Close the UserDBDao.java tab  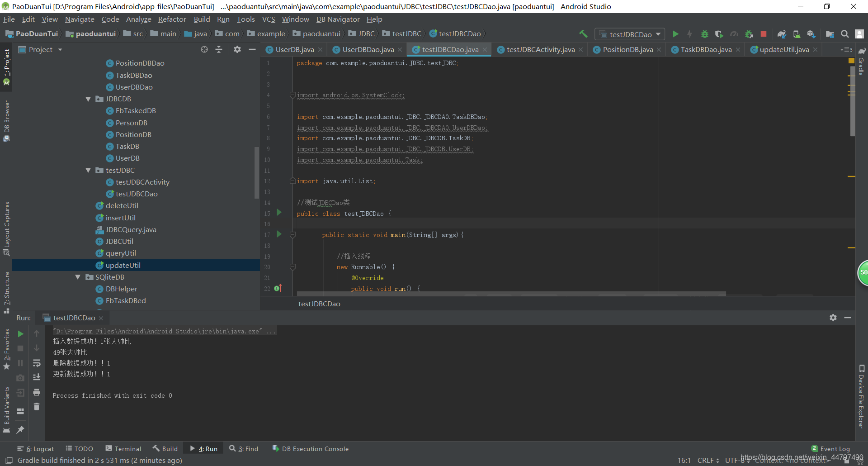400,50
